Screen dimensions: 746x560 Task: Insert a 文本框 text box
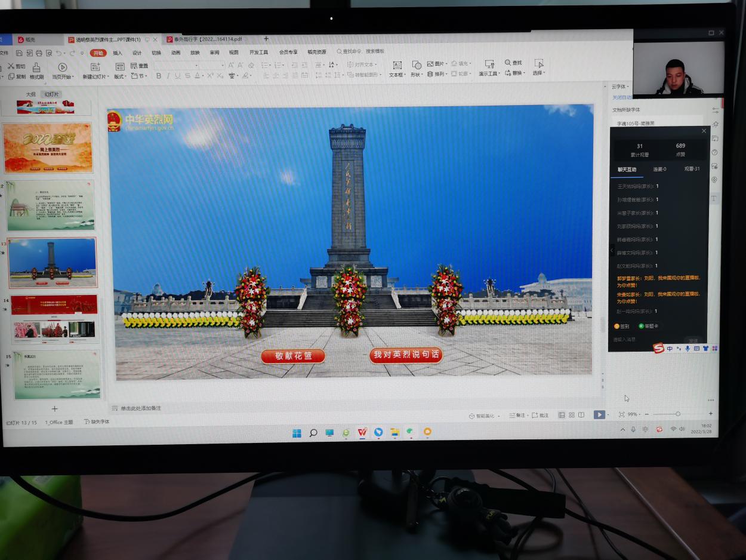397,65
